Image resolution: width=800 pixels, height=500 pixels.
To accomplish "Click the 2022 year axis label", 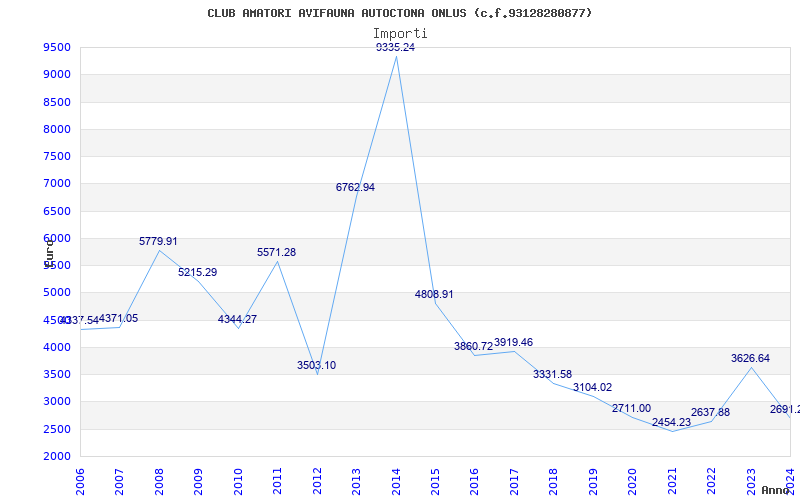I will tap(712, 482).
